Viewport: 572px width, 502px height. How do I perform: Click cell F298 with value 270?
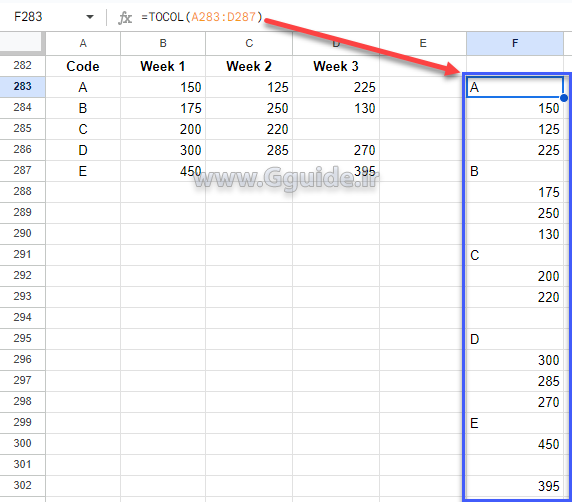coord(515,402)
